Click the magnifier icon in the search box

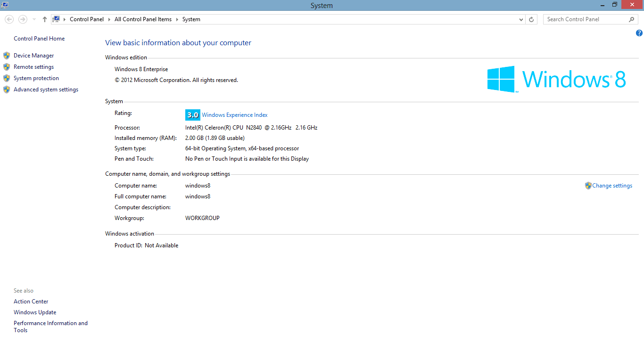[x=632, y=19]
